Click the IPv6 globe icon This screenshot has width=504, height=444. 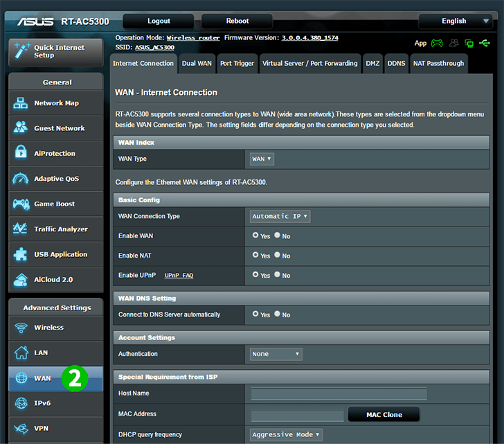[x=21, y=403]
